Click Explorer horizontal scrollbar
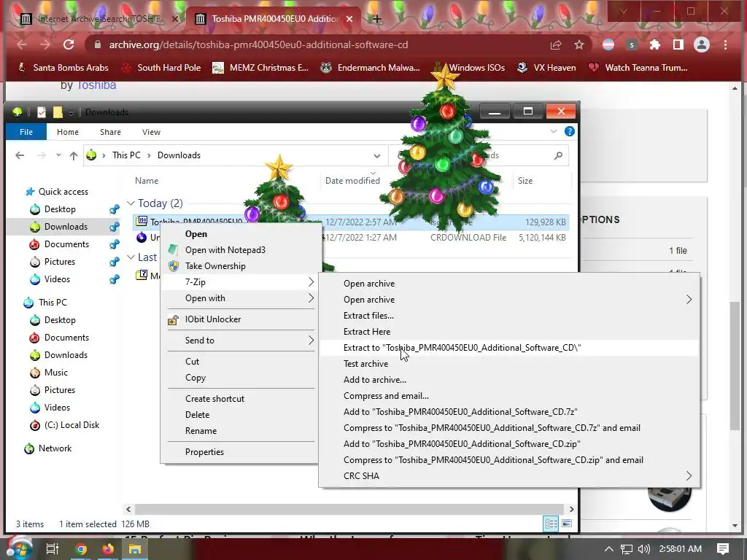The image size is (747, 560). click(349, 509)
